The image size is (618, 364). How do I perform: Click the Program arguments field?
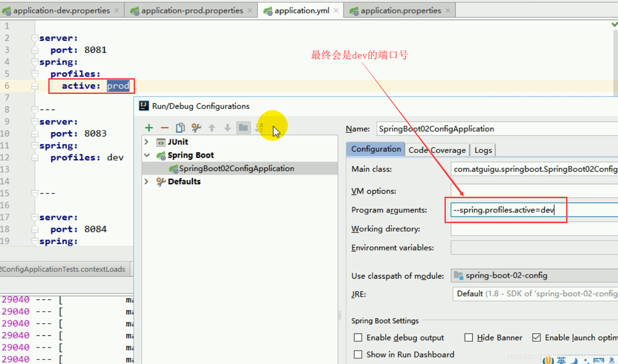(534, 210)
